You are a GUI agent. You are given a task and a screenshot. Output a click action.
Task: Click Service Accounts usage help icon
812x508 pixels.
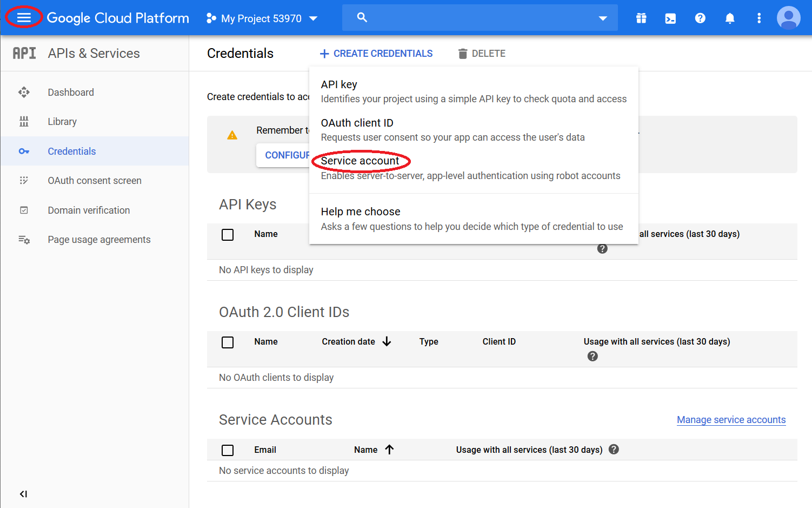pos(614,450)
